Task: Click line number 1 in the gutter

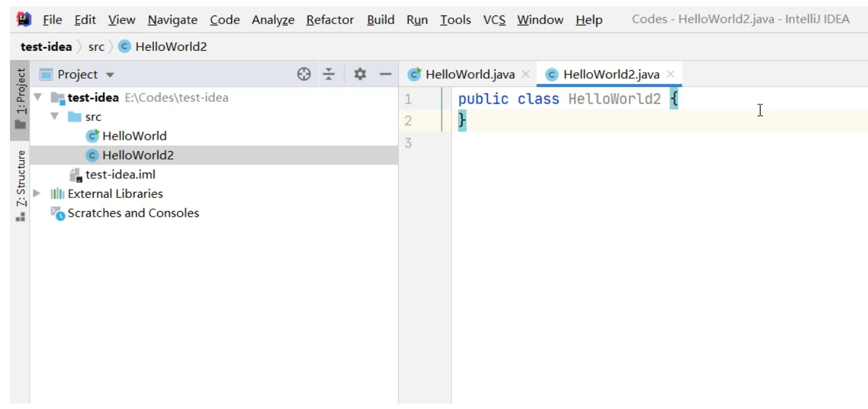Action: [408, 99]
